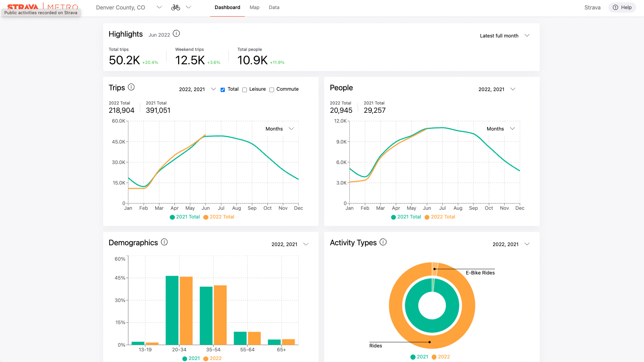This screenshot has height=362, width=644.
Task: Switch to the Data tab
Action: coord(274,7)
